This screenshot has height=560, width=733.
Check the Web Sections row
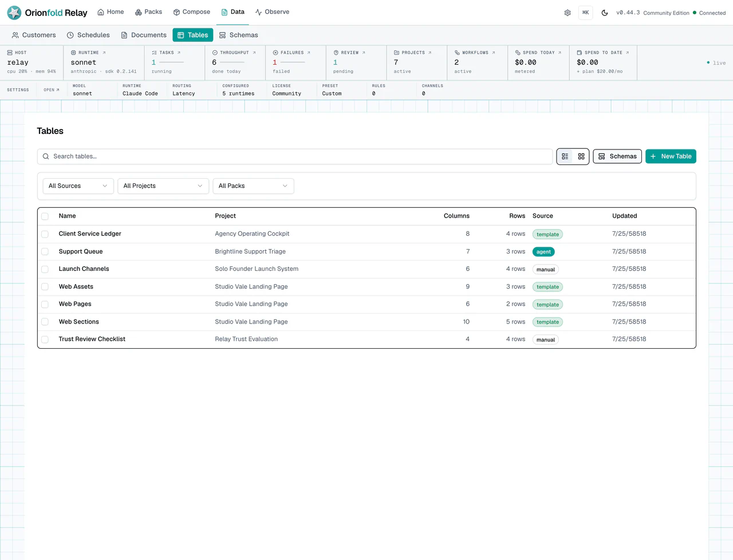(x=45, y=322)
